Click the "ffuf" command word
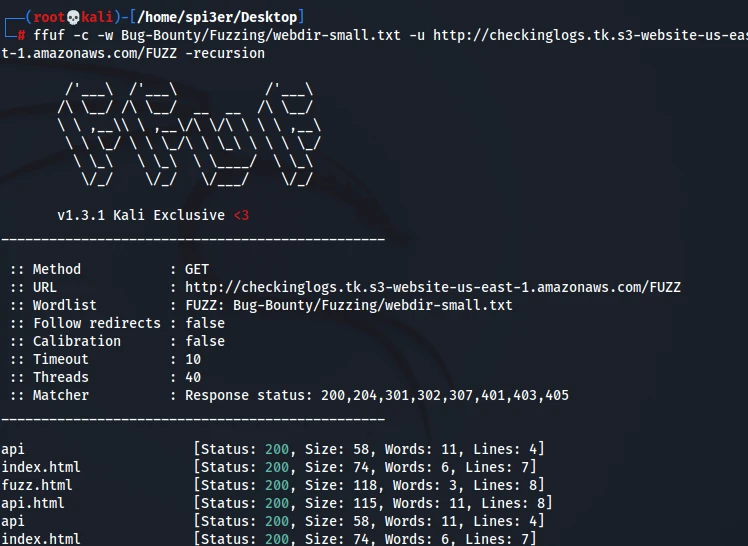 pos(49,35)
